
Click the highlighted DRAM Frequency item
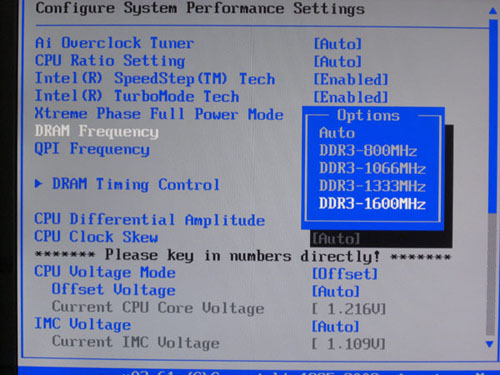[x=97, y=131]
